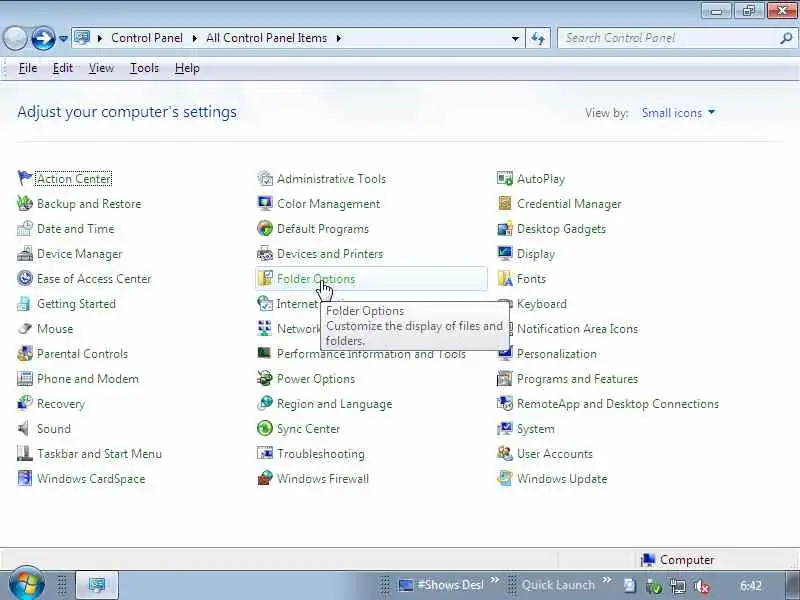Open the Help menu
800x600 pixels.
[x=187, y=68]
